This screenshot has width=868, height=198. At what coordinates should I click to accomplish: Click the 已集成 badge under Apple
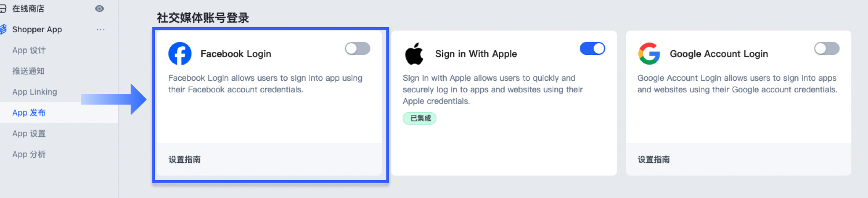[420, 118]
